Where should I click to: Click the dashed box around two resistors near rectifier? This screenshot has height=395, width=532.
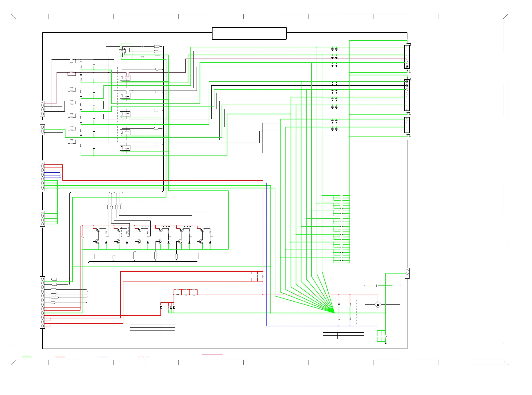tap(353, 312)
